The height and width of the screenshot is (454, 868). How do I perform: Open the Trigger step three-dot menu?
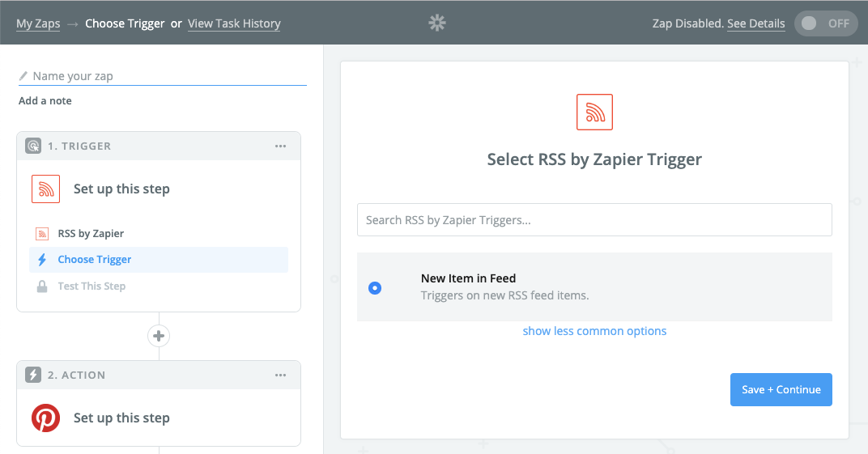281,146
